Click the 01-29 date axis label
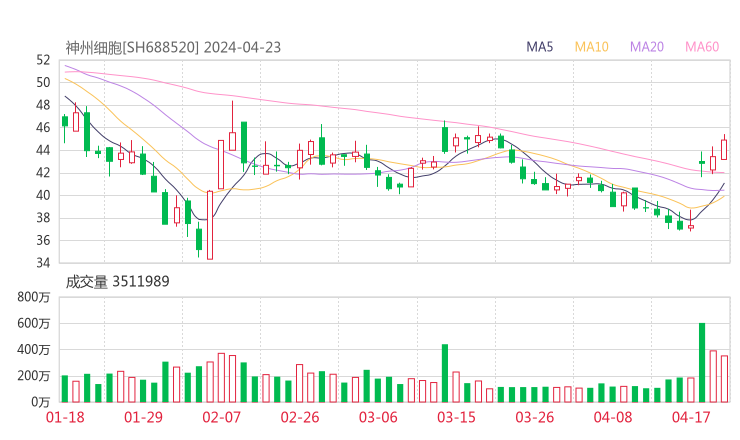 143,417
